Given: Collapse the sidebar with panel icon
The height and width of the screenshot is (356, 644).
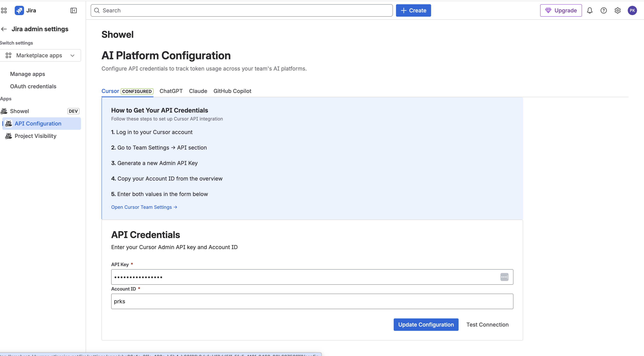Looking at the screenshot, I should coord(73,10).
